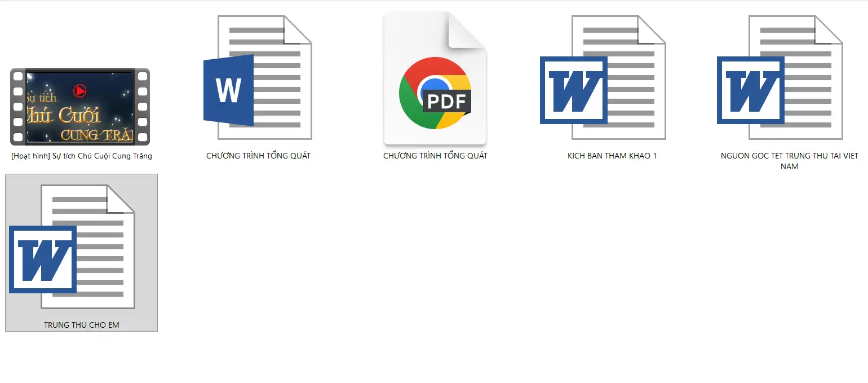
Task: Select the Hoạt hình video file name label
Action: pyautogui.click(x=82, y=156)
